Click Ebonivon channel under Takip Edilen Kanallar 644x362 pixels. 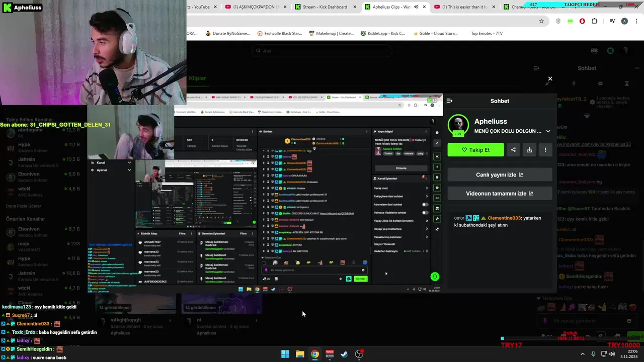[43, 176]
